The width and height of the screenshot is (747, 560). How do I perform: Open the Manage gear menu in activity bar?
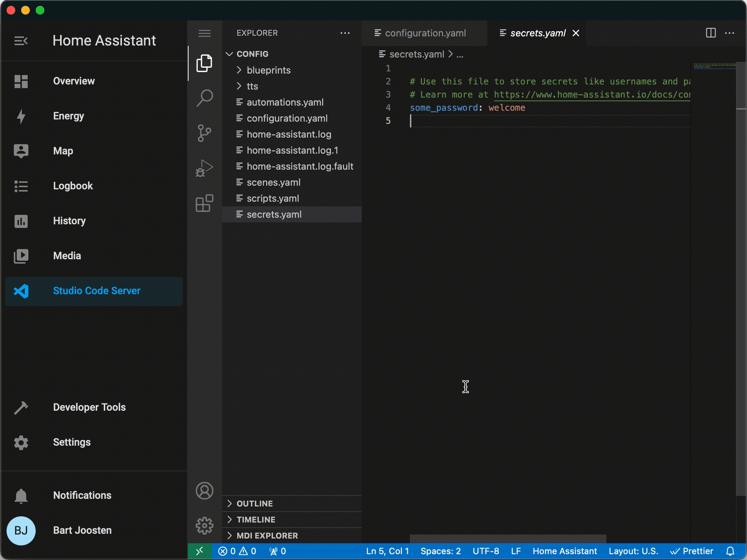coord(205,526)
